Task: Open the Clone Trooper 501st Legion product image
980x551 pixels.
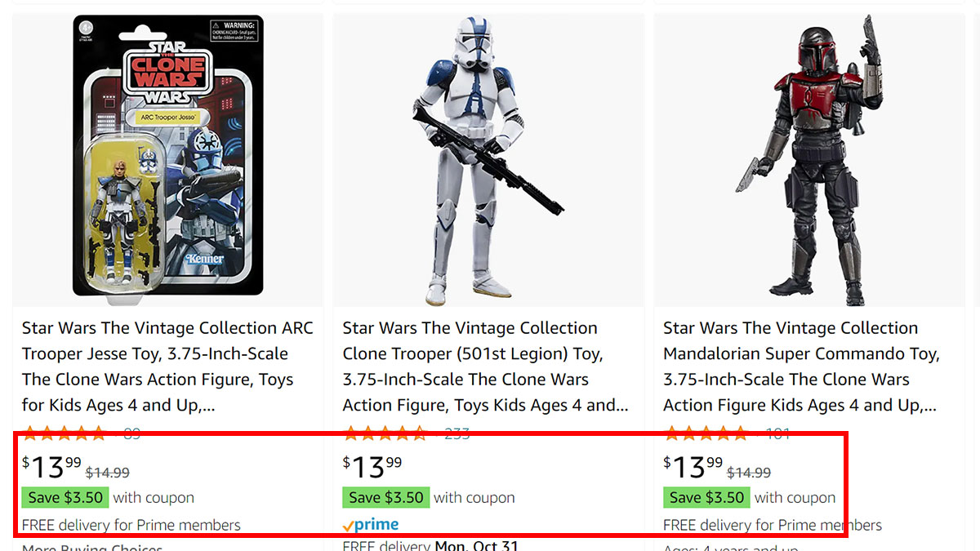Action: (x=488, y=159)
